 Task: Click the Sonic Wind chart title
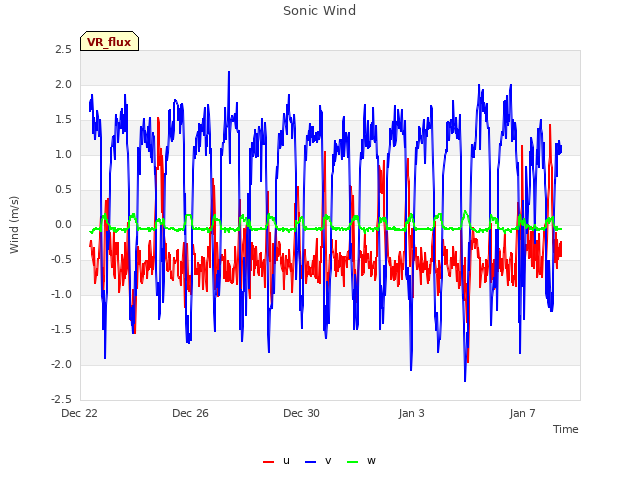(320, 11)
